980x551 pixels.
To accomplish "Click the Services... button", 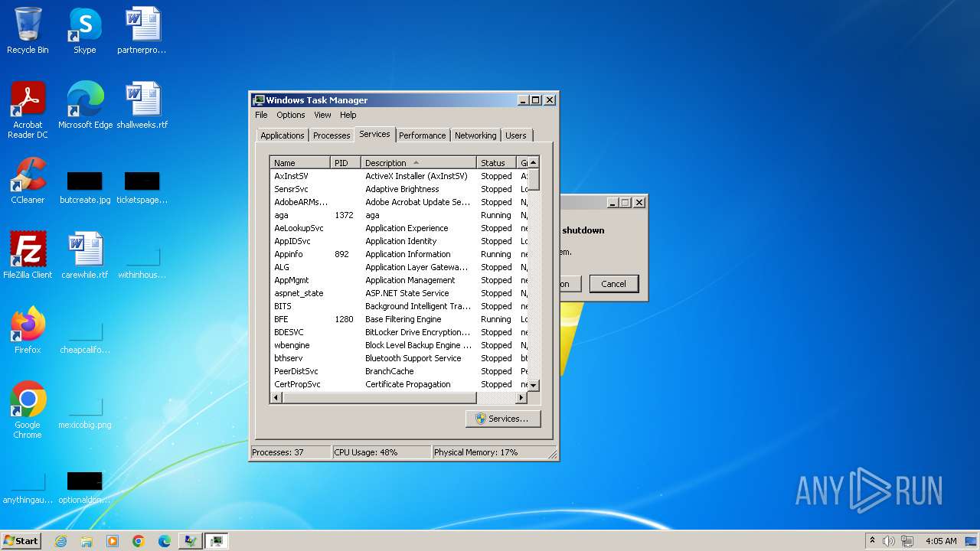I will [502, 419].
